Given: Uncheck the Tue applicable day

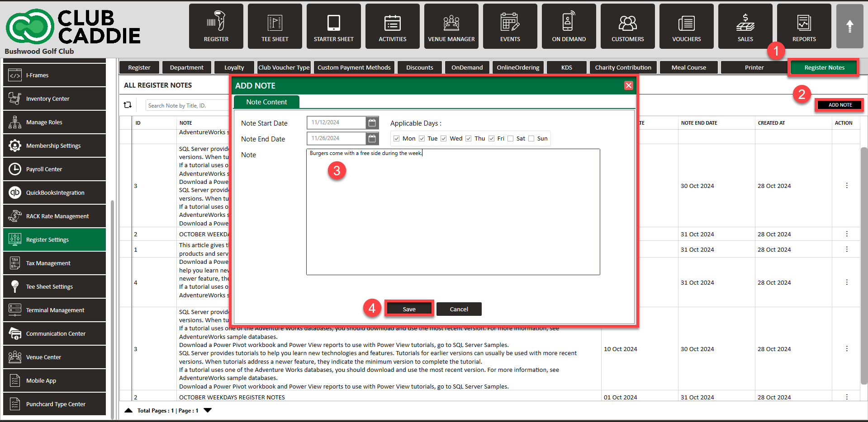Looking at the screenshot, I should (422, 139).
